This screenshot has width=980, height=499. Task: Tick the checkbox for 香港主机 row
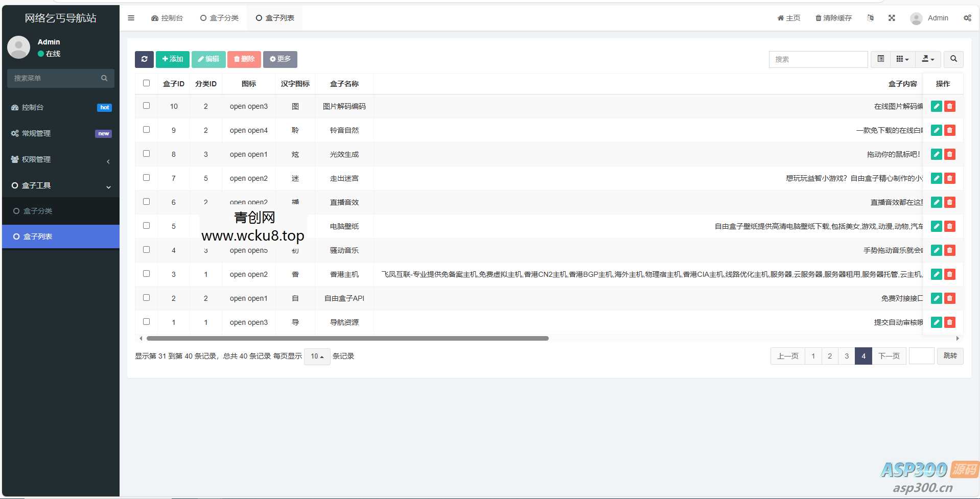[147, 274]
